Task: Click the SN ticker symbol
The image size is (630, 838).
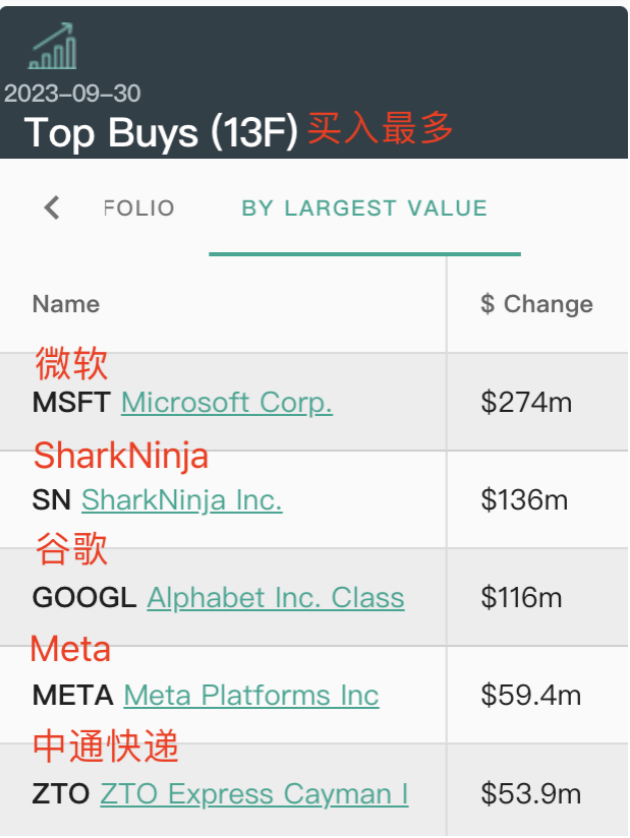Action: pyautogui.click(x=51, y=500)
